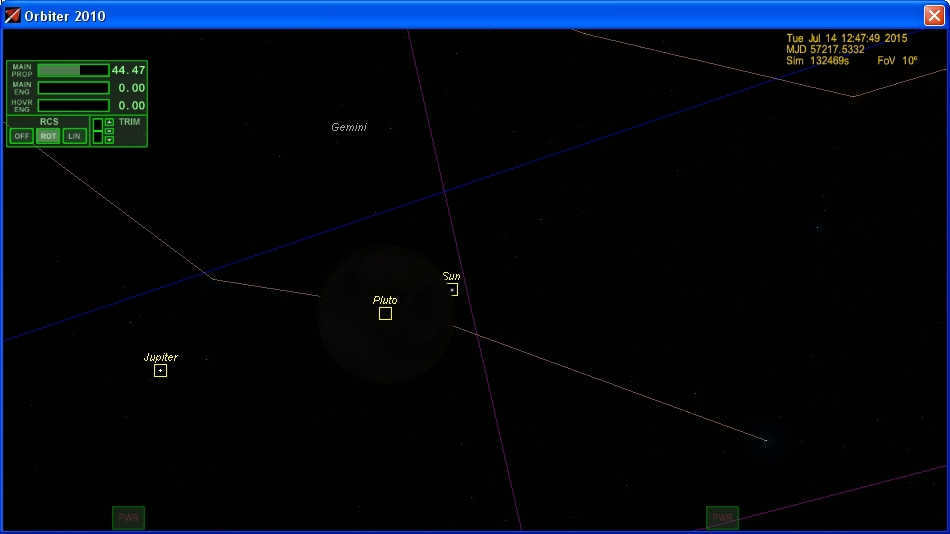Screen dimensions: 950x534
Task: Click the left MFD PWR button
Action: click(x=128, y=518)
